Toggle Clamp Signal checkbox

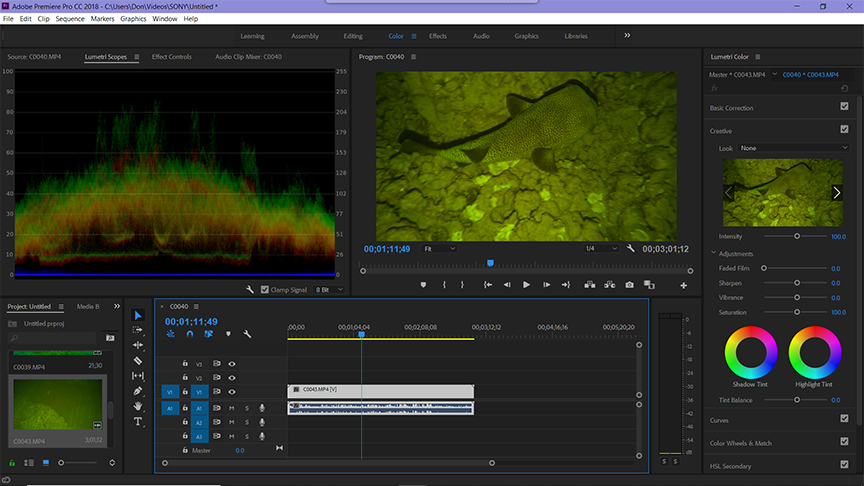pyautogui.click(x=264, y=289)
